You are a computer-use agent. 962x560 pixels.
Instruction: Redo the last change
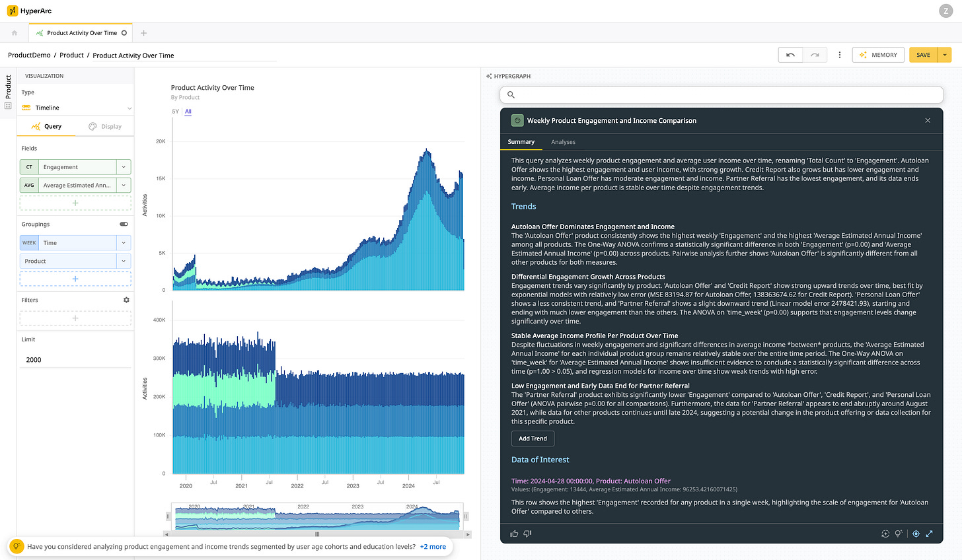click(x=815, y=55)
